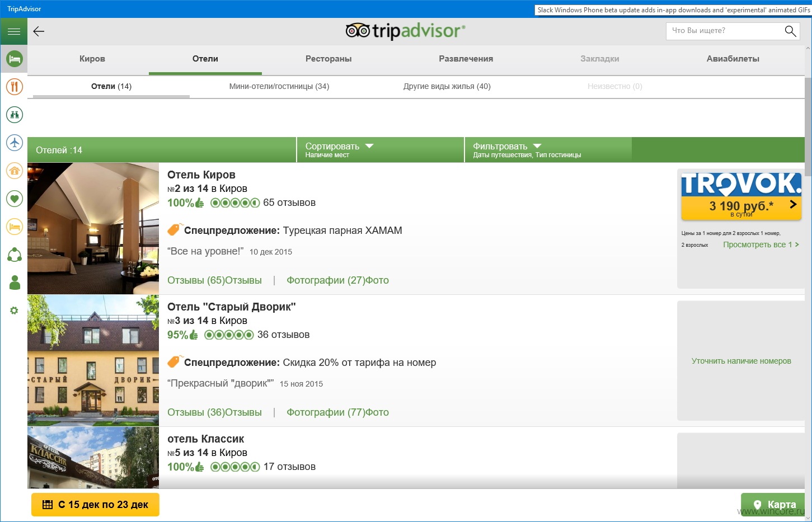The height and width of the screenshot is (522, 812).
Task: Open отель Классик title
Action: [x=205, y=439]
